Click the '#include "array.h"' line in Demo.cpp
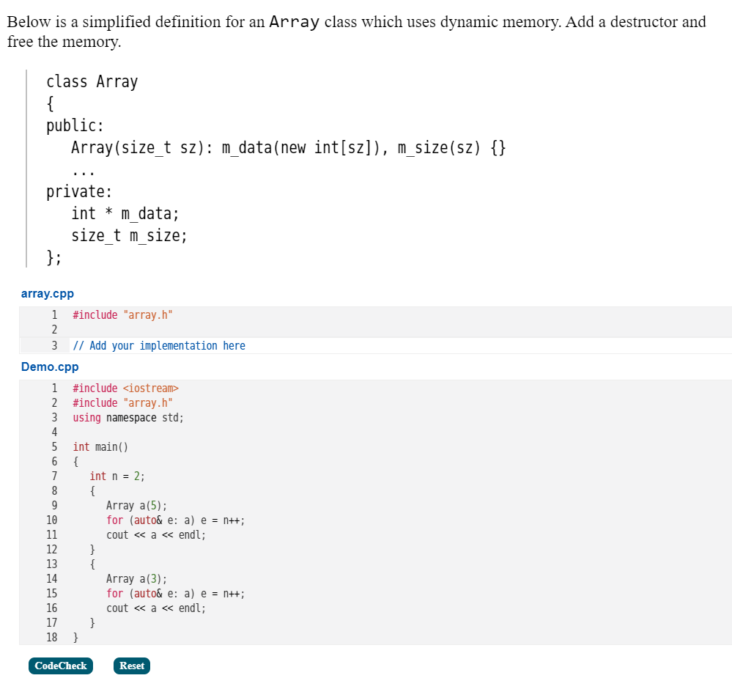732x700 pixels. [x=123, y=403]
